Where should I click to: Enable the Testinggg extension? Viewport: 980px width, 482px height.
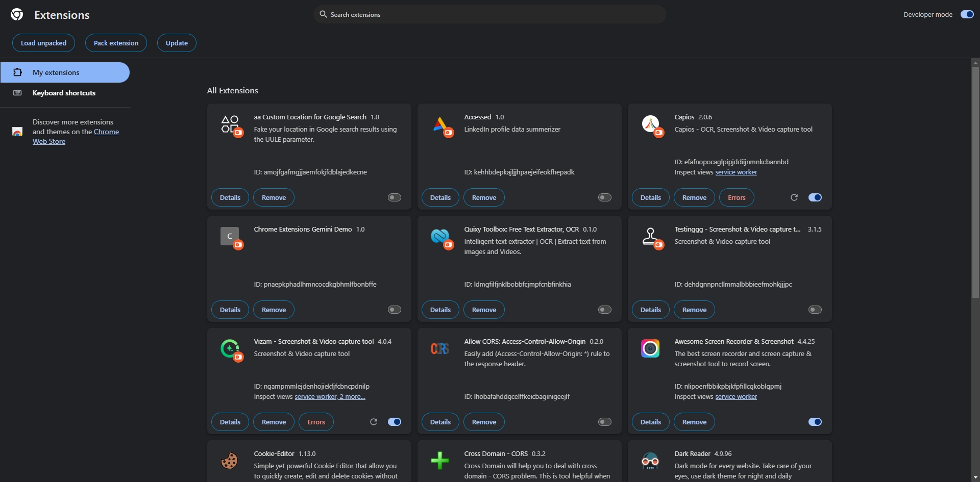pyautogui.click(x=815, y=310)
